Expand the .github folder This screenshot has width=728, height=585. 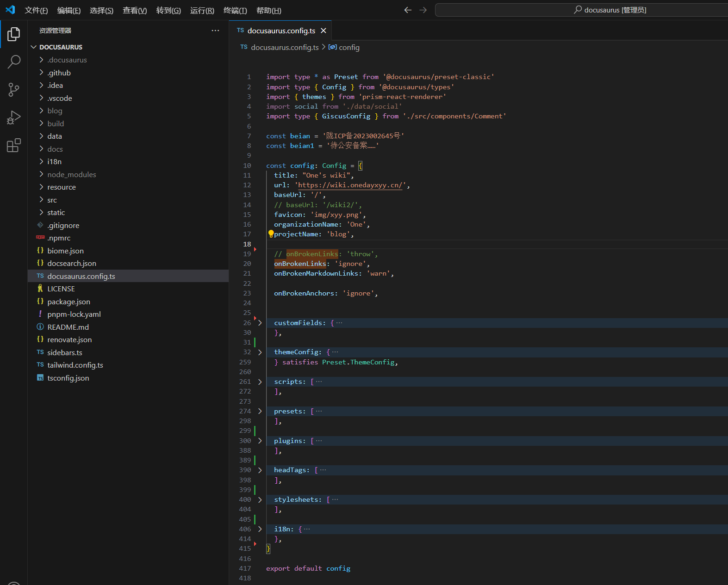[x=128, y=73]
